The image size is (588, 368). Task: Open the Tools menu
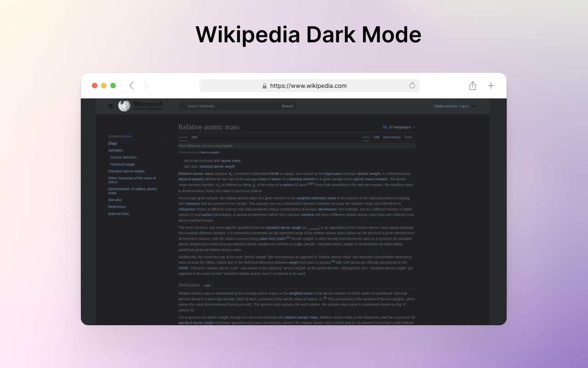tap(408, 137)
